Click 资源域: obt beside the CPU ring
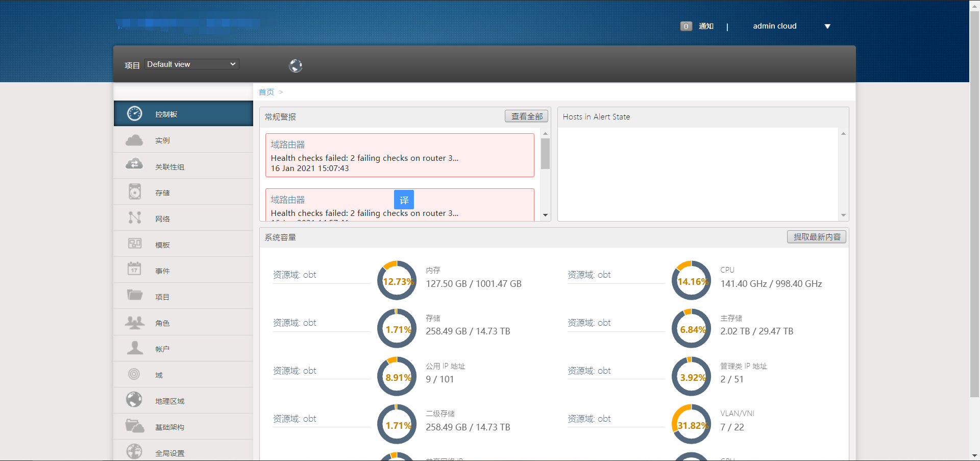 coord(589,275)
